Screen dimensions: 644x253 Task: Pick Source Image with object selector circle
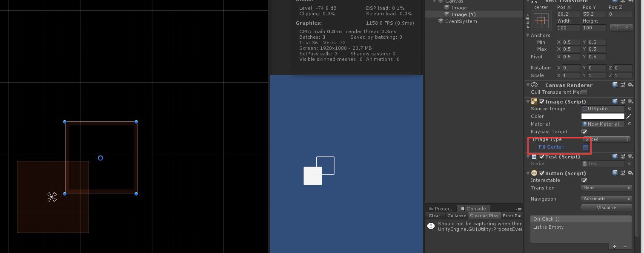click(630, 109)
